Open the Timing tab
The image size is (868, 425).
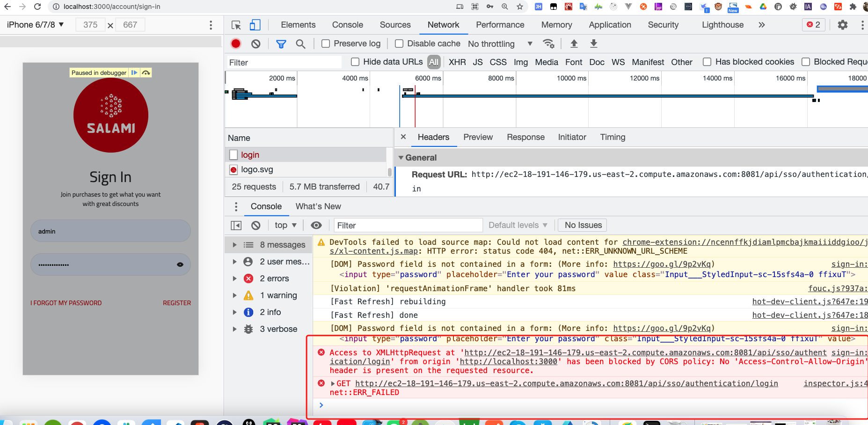(613, 137)
